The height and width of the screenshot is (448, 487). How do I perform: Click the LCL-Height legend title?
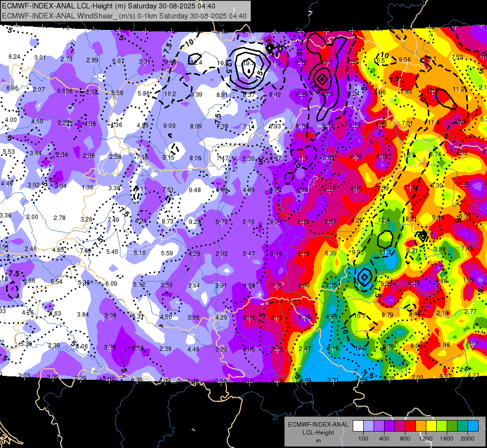(318, 433)
